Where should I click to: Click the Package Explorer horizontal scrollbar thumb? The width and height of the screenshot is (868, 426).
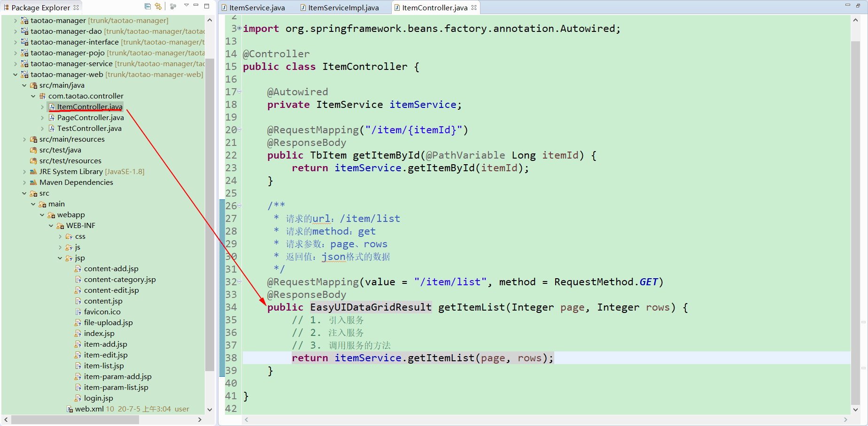click(75, 420)
